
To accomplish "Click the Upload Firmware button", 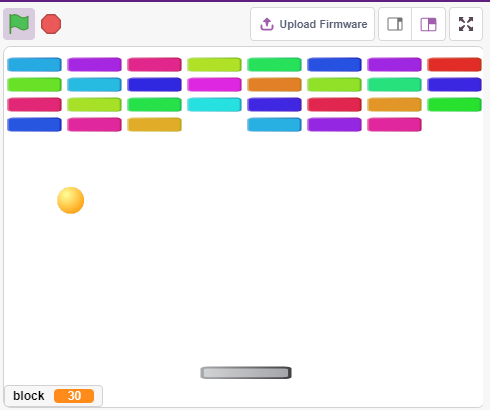I will pos(312,24).
